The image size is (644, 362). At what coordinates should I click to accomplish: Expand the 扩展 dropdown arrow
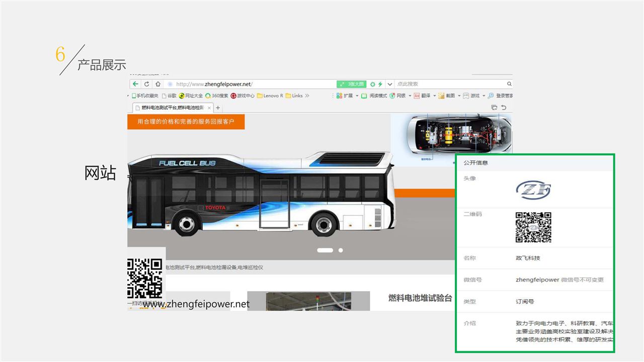point(357,96)
